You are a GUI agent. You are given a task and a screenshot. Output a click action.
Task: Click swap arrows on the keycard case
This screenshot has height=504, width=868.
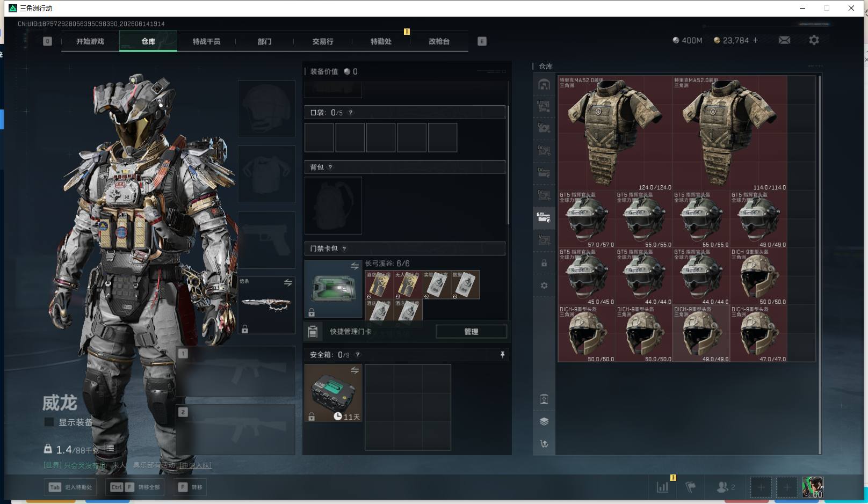(355, 266)
